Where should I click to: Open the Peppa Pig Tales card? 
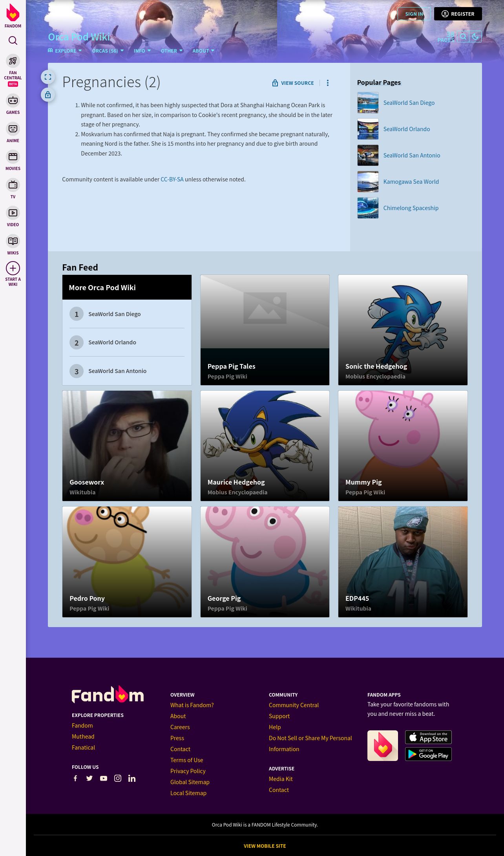(265, 330)
